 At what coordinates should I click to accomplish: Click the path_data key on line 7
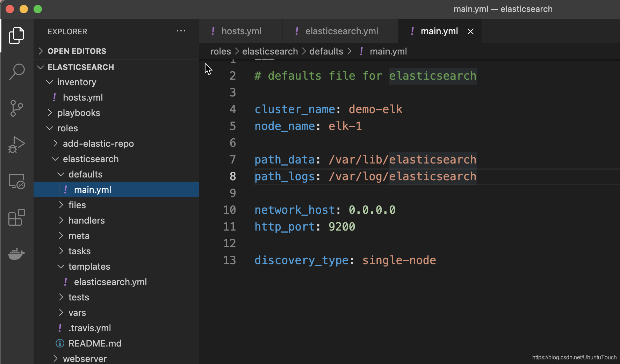coord(285,160)
